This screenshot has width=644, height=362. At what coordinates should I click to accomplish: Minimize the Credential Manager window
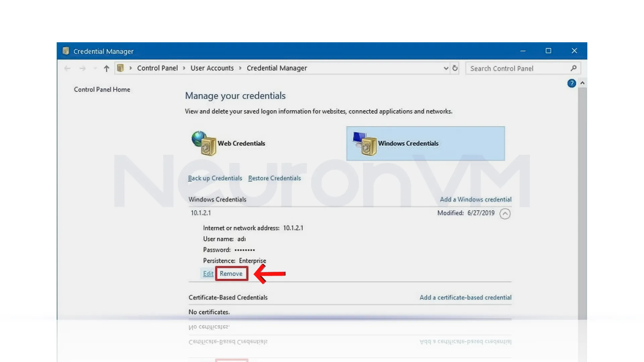(x=523, y=51)
